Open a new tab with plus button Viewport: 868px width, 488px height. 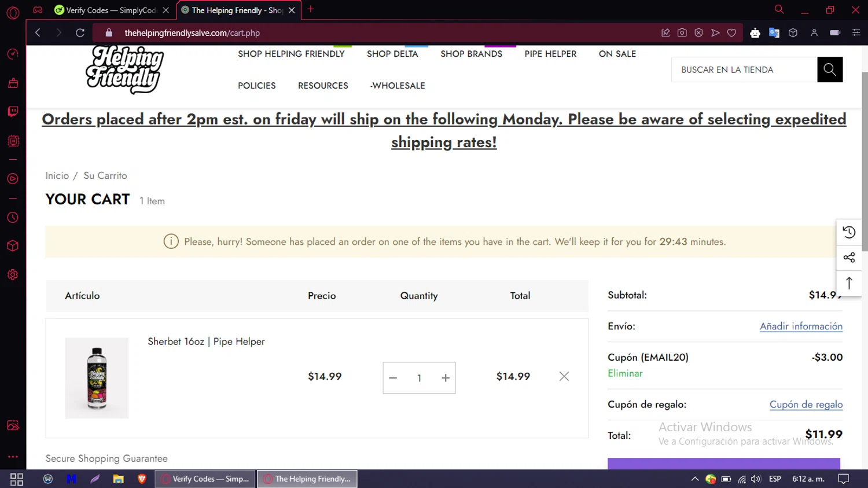pos(311,9)
